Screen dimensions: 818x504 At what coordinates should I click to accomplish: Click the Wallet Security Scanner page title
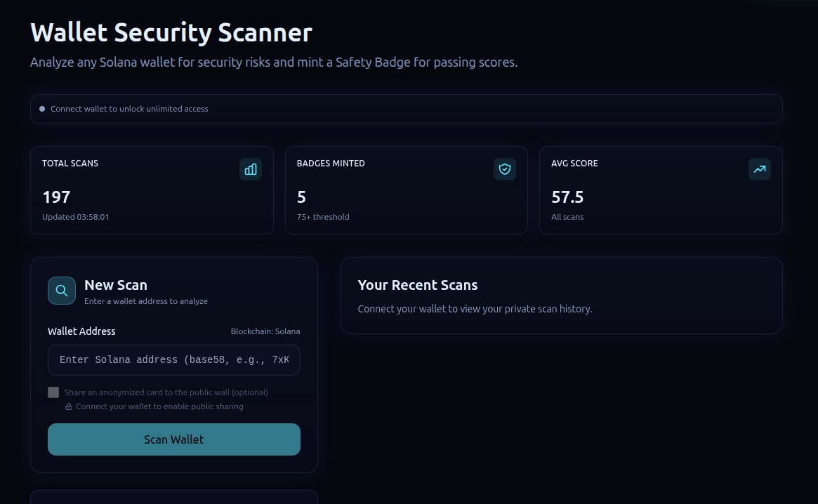[x=171, y=33]
